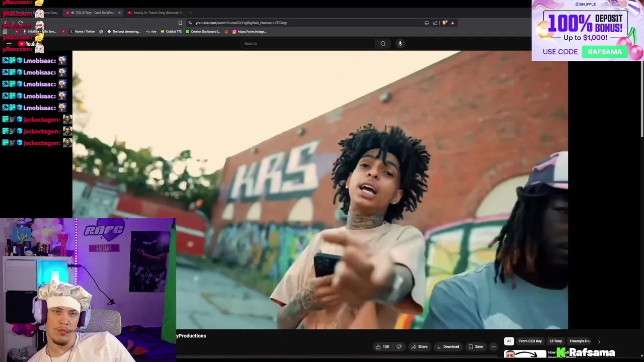644x362 pixels.
Task: Close the Lil Tony tab
Action: [x=119, y=13]
